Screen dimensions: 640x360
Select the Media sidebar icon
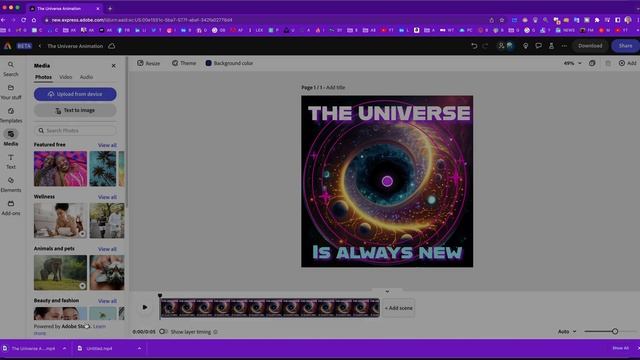[x=11, y=138]
